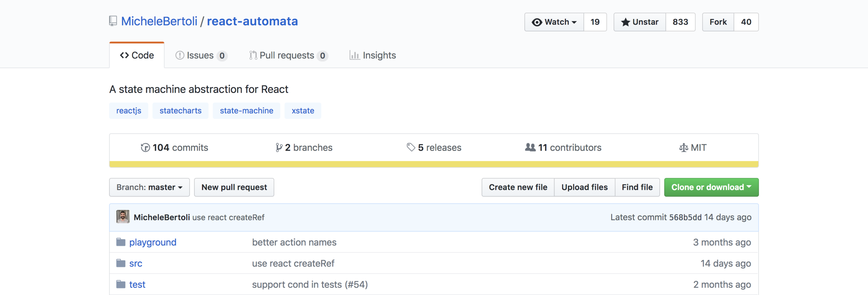Open MicheleBertoli owner profile link
The height and width of the screenshot is (295, 868).
pyautogui.click(x=159, y=21)
